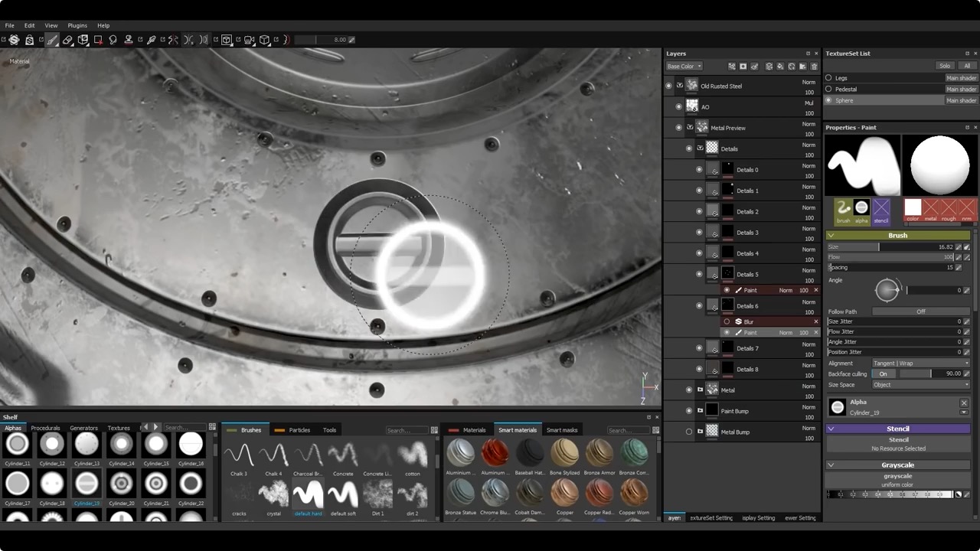Viewport: 980px width, 551px height.
Task: Collapse the Grayscale properties section
Action: click(831, 465)
